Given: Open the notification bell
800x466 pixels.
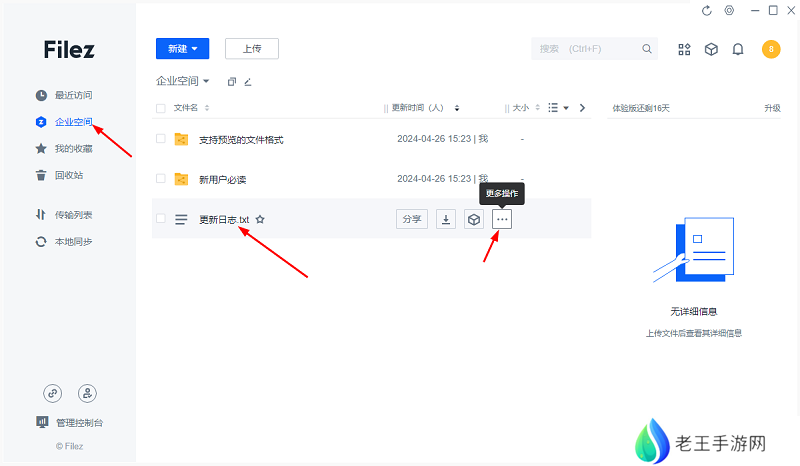Looking at the screenshot, I should tap(738, 49).
